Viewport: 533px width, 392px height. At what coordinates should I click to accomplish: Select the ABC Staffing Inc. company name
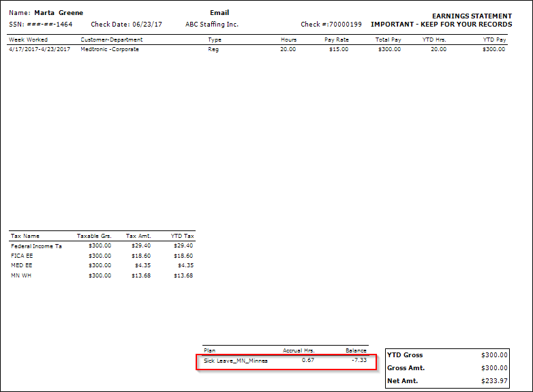click(x=212, y=25)
